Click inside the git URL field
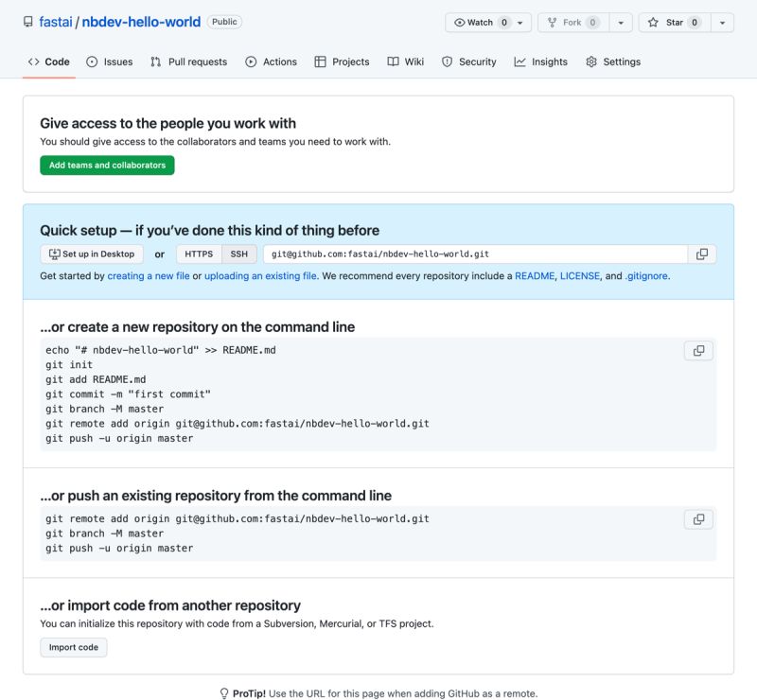 (x=426, y=254)
